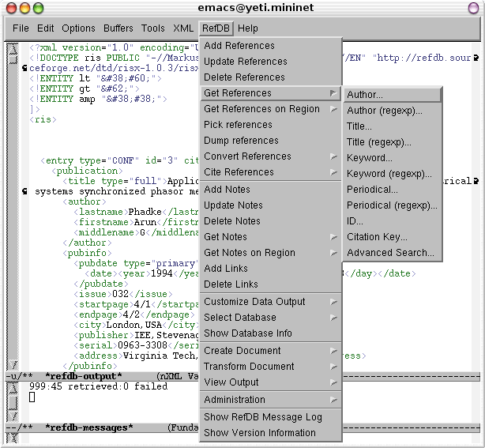Click Add Links menu item
This screenshot has width=485, height=448.
click(x=226, y=269)
